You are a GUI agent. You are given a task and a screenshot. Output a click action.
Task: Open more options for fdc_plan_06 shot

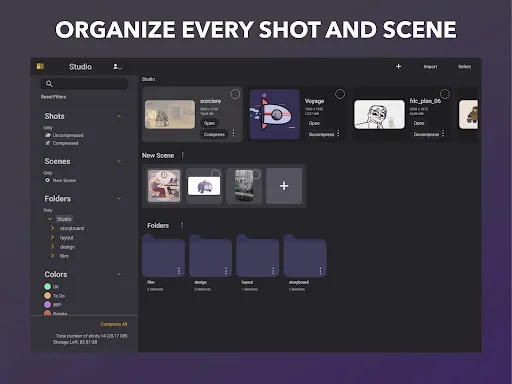tap(443, 133)
